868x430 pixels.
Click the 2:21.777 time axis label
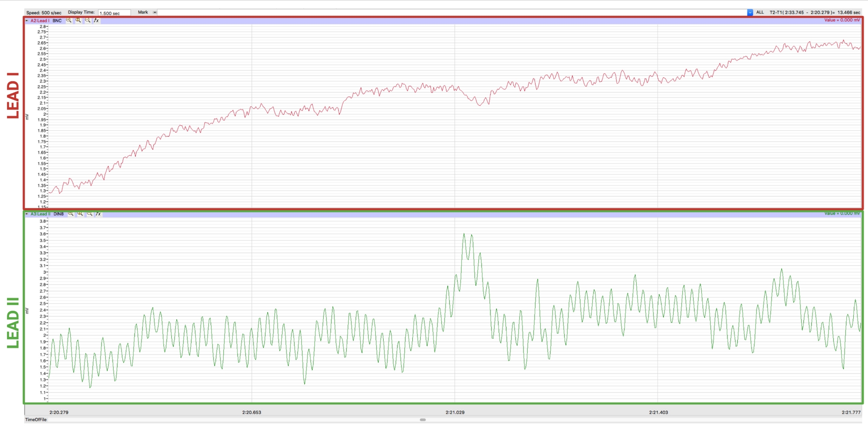point(851,412)
